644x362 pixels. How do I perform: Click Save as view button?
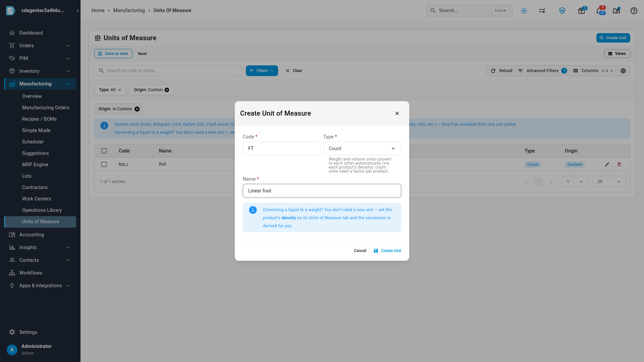pyautogui.click(x=113, y=54)
